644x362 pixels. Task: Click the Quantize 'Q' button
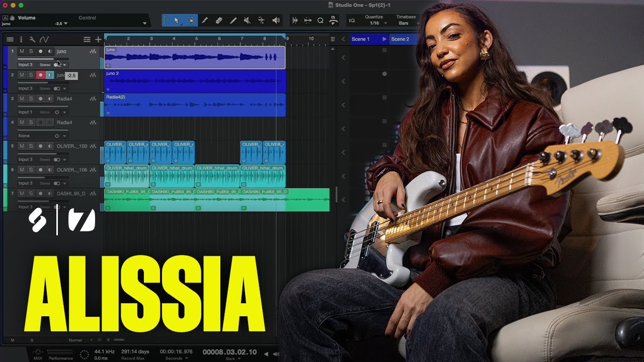[320, 21]
